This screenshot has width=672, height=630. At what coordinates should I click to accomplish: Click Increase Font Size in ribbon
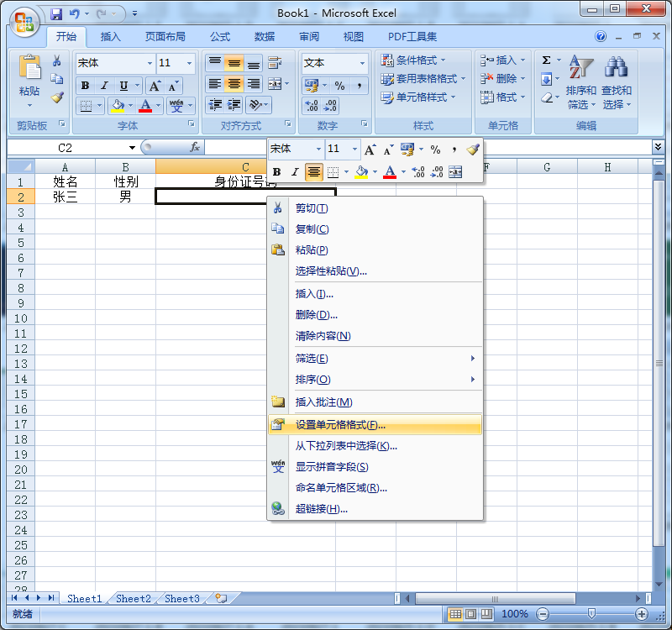coord(155,87)
